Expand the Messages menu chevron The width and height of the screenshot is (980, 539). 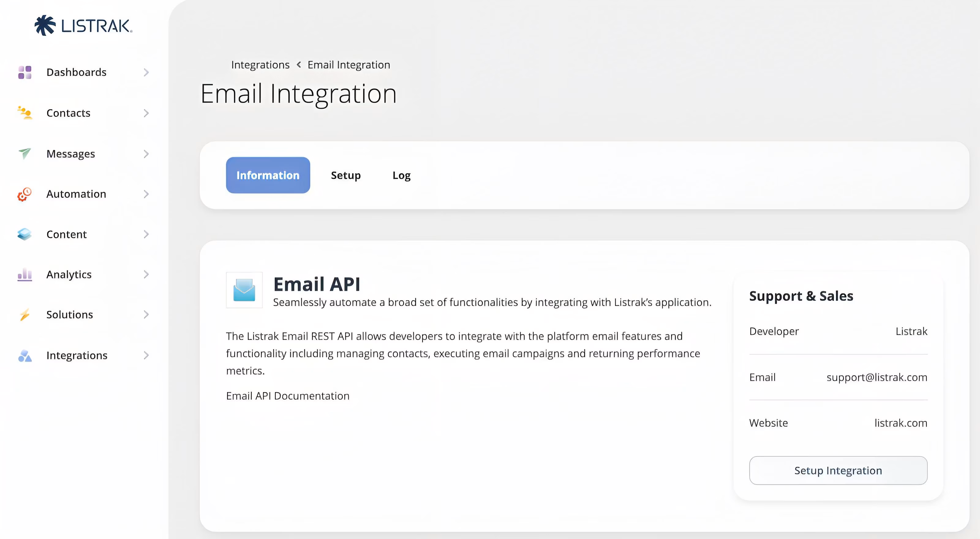[146, 154]
